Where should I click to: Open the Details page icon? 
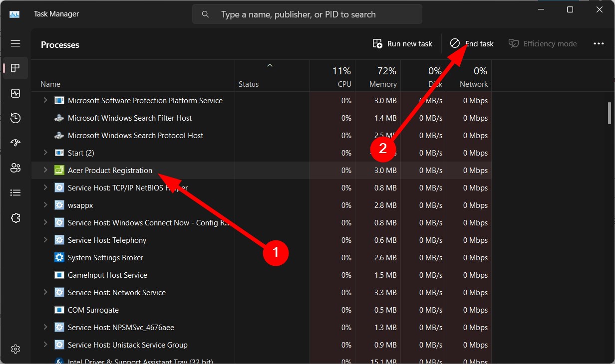15,192
